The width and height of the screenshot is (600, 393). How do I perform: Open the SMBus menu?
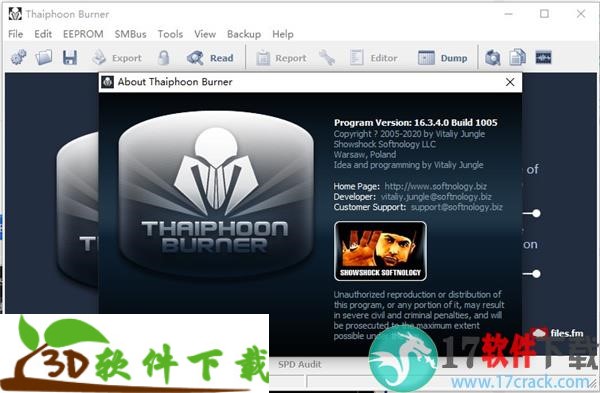(130, 34)
